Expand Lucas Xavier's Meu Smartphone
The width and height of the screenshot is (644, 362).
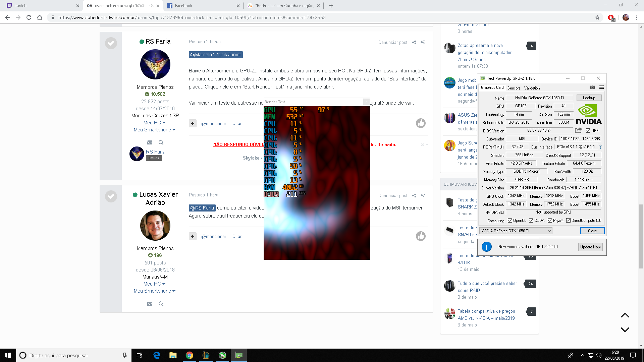pyautogui.click(x=154, y=291)
